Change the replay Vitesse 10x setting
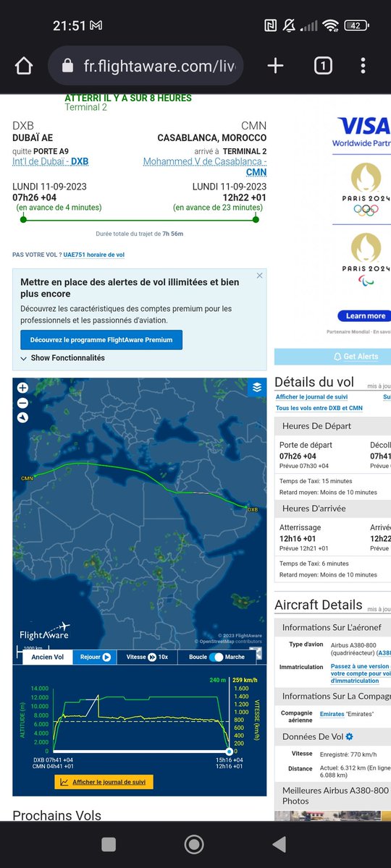 (148, 657)
